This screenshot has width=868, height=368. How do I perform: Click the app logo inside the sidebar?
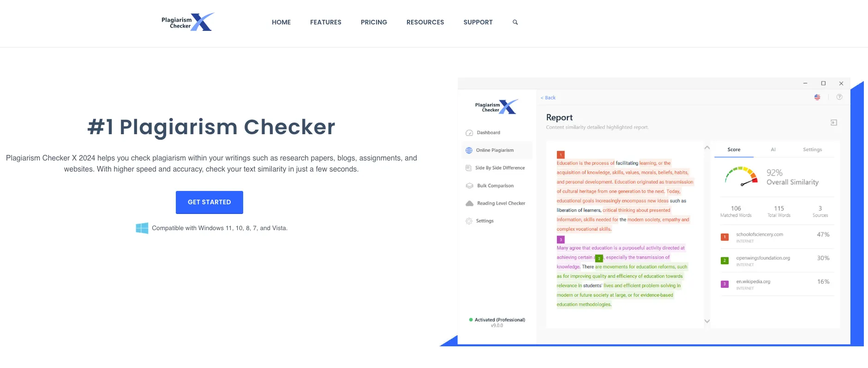tap(497, 107)
